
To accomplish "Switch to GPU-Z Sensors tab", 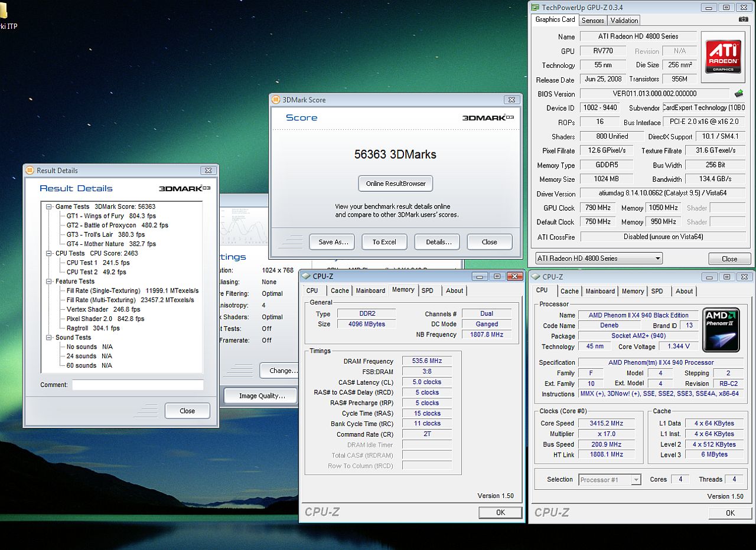I will pos(592,20).
